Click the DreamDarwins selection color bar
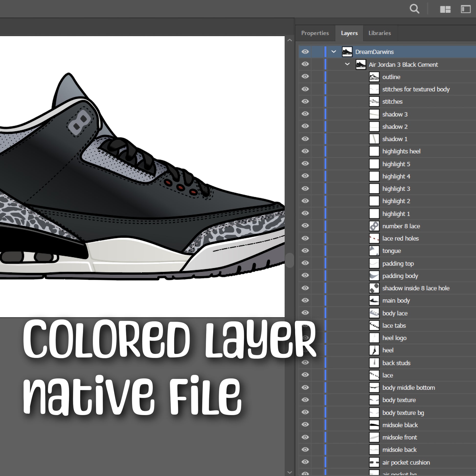 click(325, 52)
